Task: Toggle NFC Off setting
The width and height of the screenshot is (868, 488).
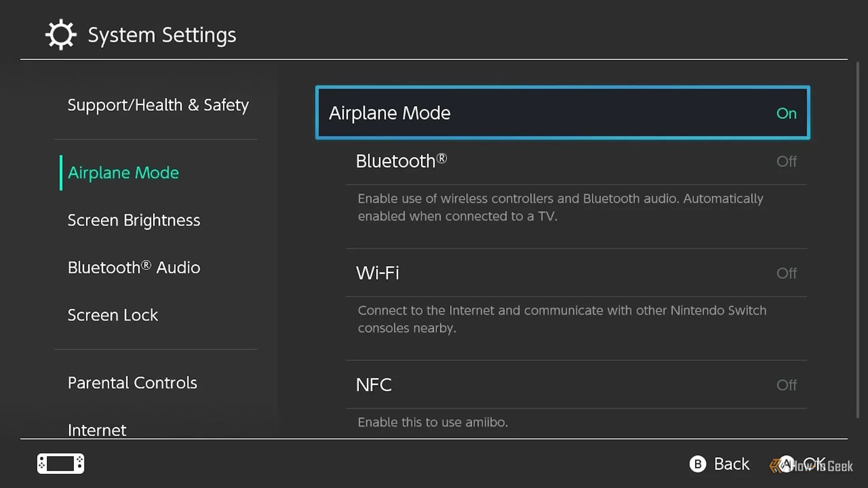Action: (576, 385)
